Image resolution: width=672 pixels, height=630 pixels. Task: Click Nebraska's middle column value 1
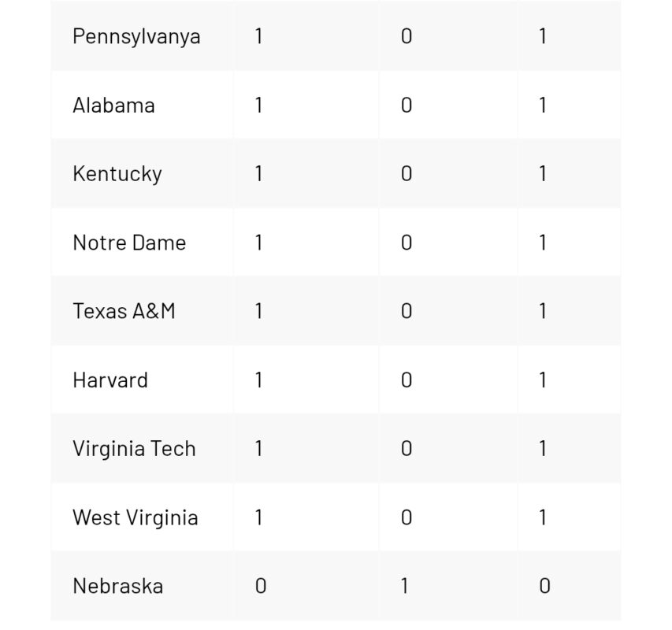click(405, 586)
